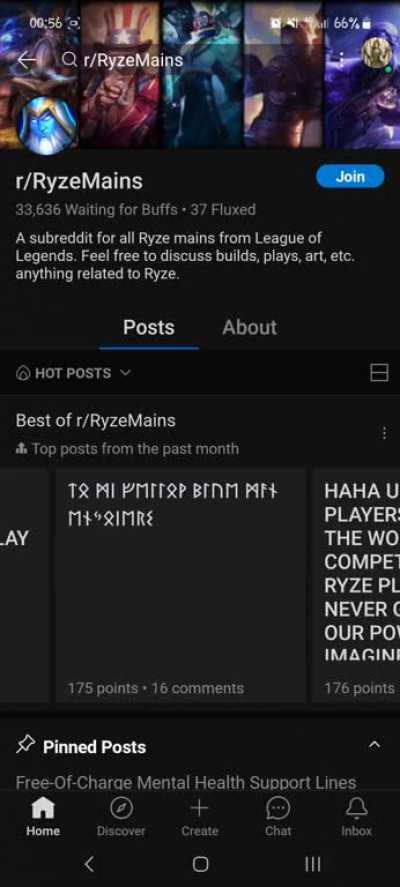Image resolution: width=400 pixels, height=887 pixels.
Task: Open the subreddit three-dot overflow menu
Action: [x=341, y=59]
